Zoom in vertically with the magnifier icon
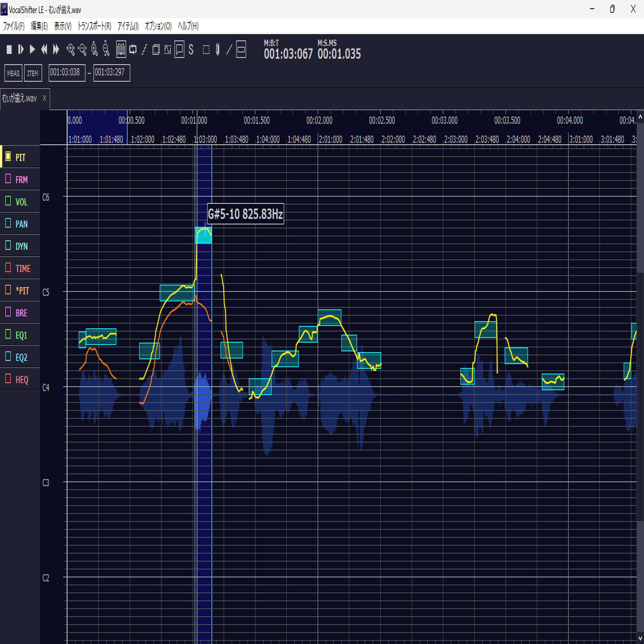 94,49
